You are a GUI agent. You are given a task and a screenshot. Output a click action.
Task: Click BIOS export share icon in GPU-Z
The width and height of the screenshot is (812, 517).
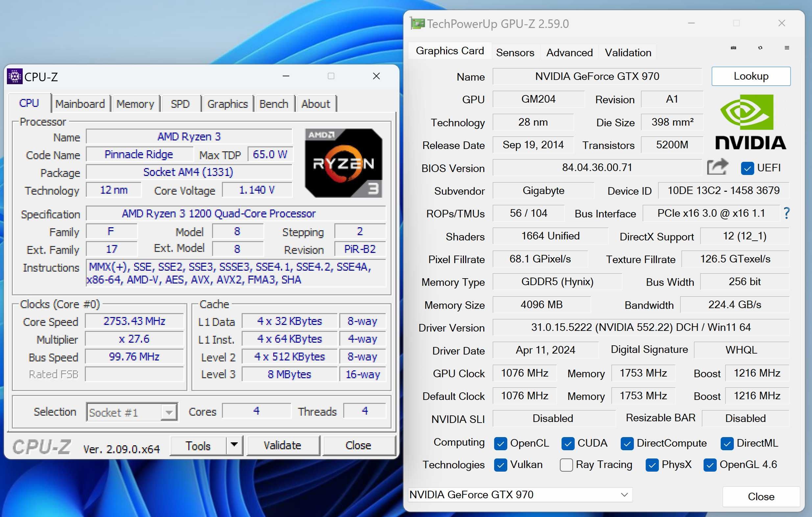pos(718,167)
